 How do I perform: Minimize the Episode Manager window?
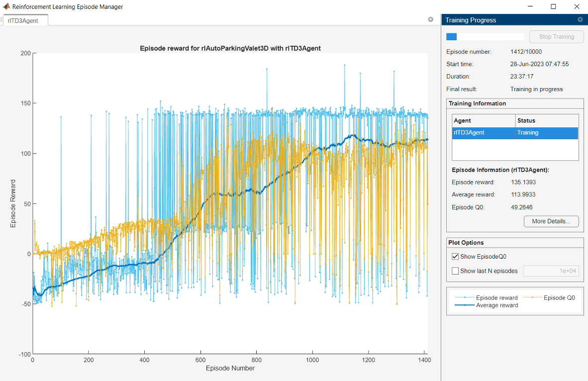click(x=530, y=7)
